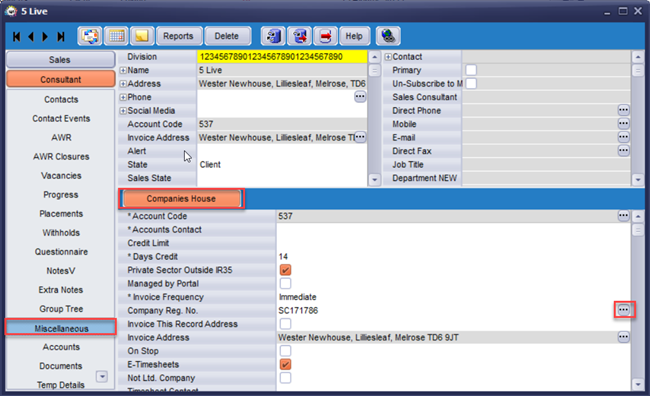The width and height of the screenshot is (650, 396).
Task: Click the State value Client
Action: (x=210, y=165)
